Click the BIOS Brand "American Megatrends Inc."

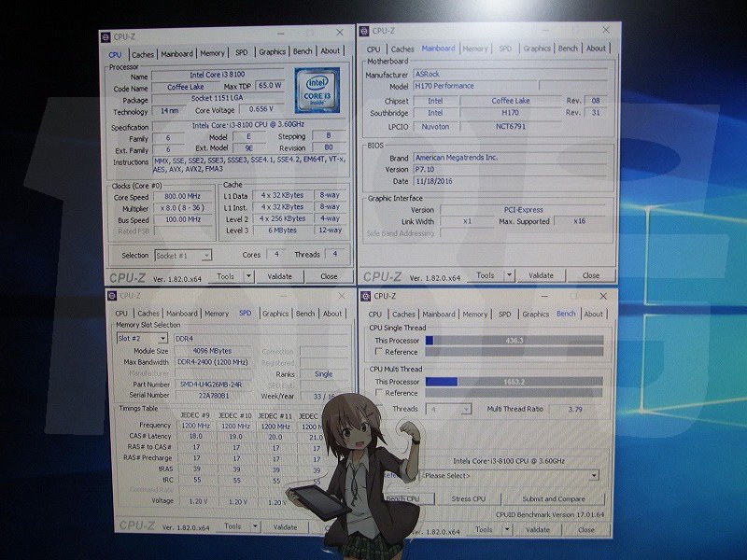(510, 157)
